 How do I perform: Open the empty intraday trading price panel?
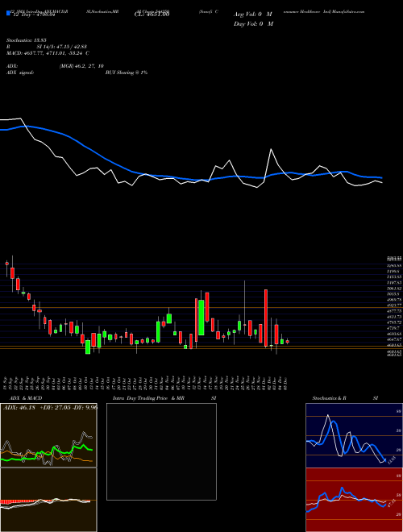[161, 451]
